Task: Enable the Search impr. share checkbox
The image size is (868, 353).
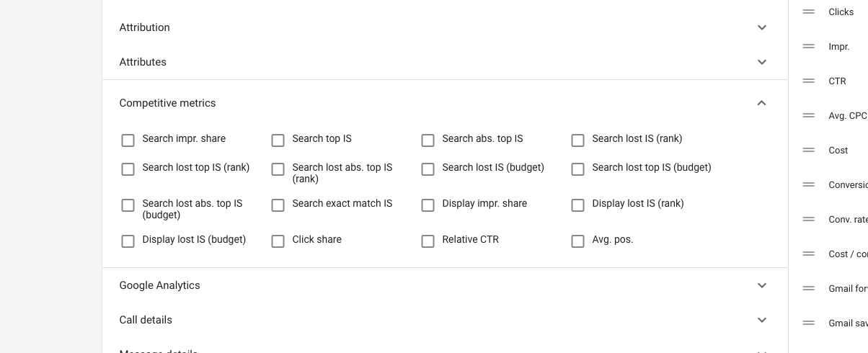Action: pos(128,140)
